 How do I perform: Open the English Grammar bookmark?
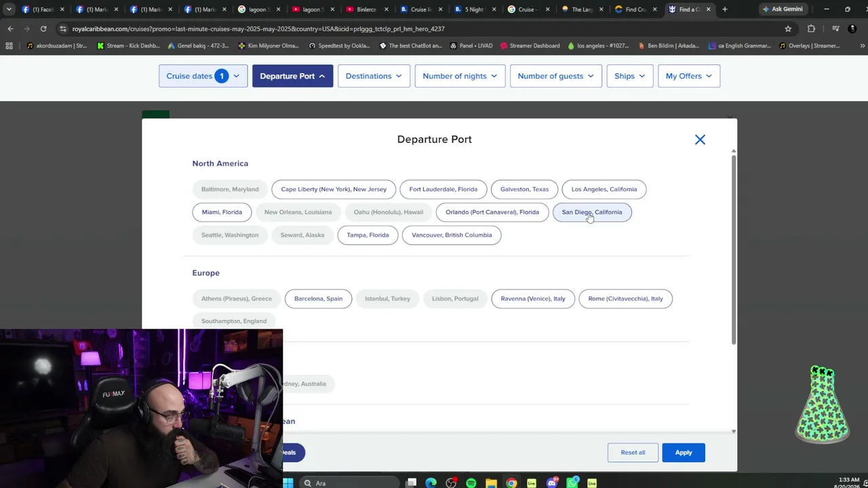point(740,46)
